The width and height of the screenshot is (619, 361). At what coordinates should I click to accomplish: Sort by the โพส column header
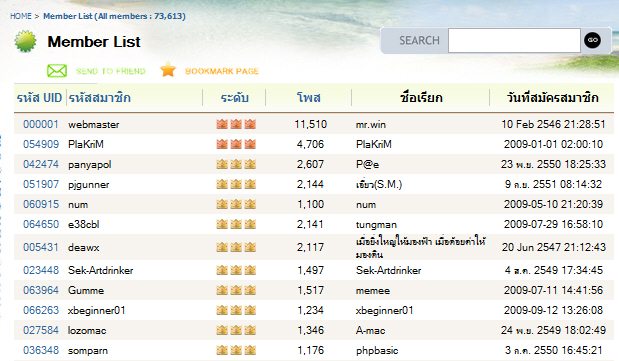(309, 98)
